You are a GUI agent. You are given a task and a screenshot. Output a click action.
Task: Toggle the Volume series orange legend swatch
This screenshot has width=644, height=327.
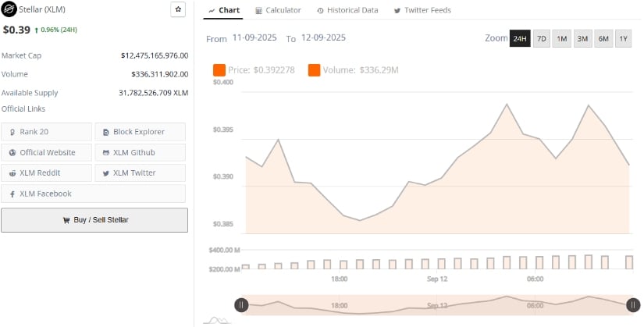tap(315, 69)
